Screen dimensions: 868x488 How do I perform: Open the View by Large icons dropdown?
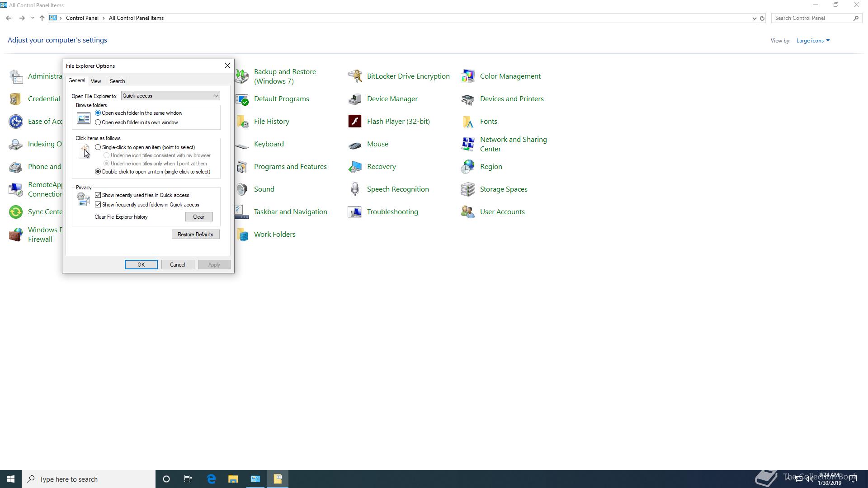[813, 41]
